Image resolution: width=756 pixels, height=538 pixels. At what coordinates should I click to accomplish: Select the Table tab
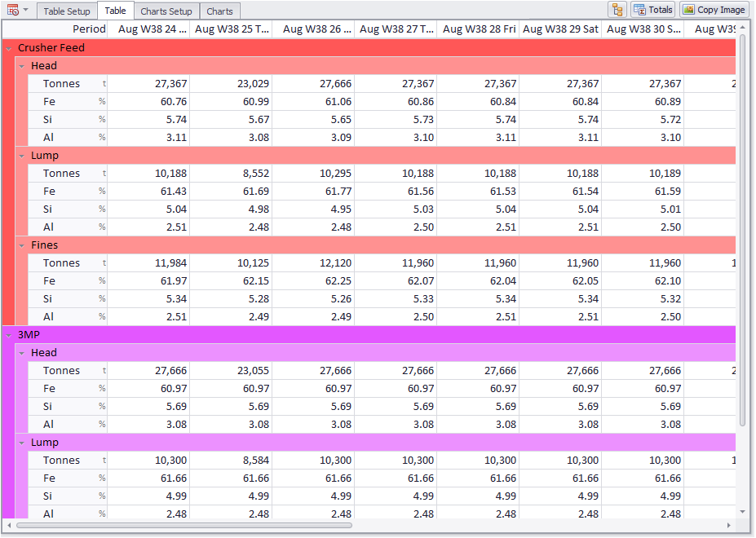pyautogui.click(x=115, y=11)
